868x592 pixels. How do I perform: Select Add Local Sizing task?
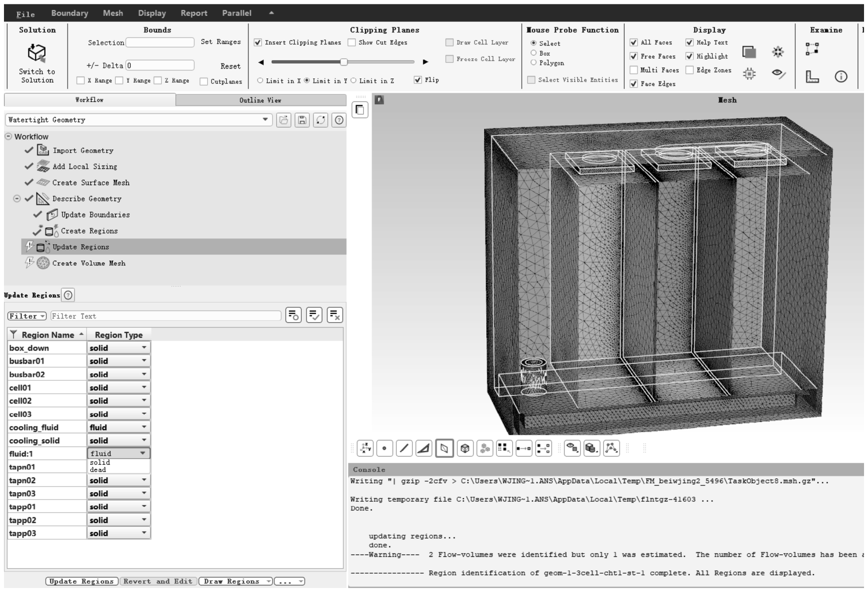[x=85, y=166]
